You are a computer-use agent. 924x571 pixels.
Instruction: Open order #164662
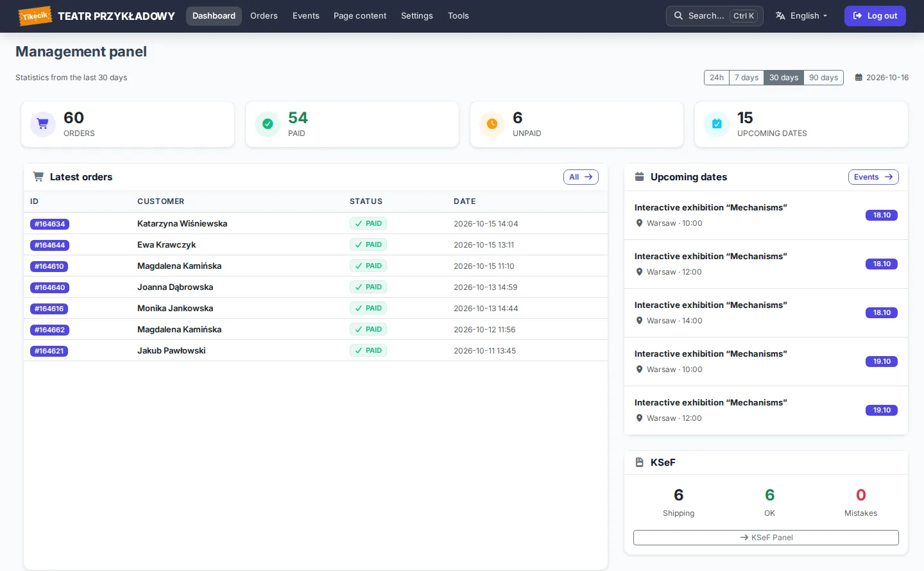coord(49,330)
